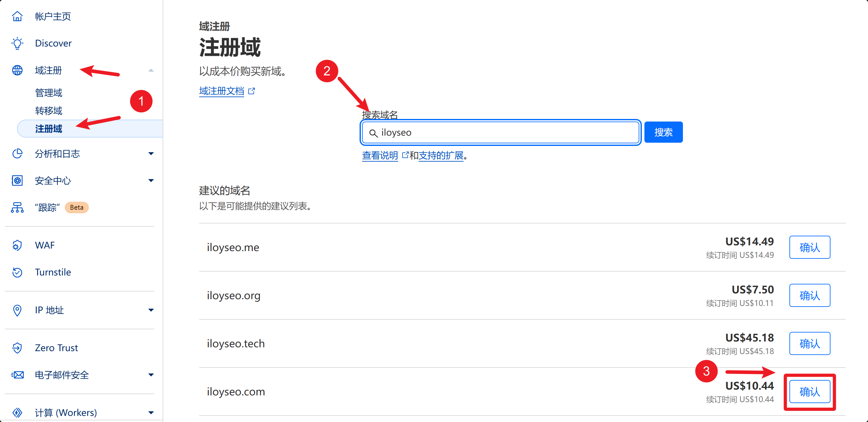Select the WAF shield icon
The width and height of the screenshot is (868, 422).
pyautogui.click(x=17, y=245)
